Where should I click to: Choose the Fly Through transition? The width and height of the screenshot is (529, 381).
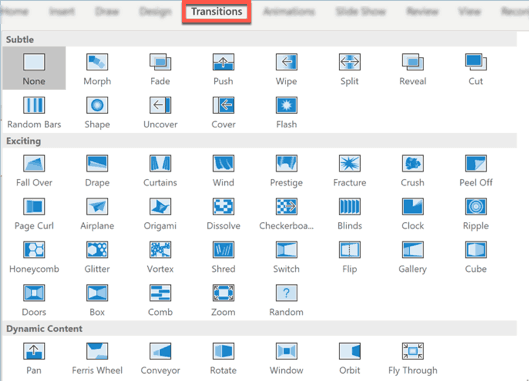[413, 358]
